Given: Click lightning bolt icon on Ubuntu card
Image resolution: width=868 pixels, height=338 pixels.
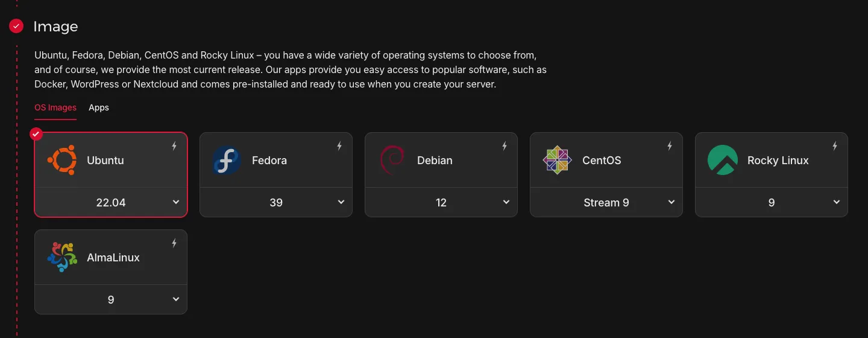Looking at the screenshot, I should 174,146.
